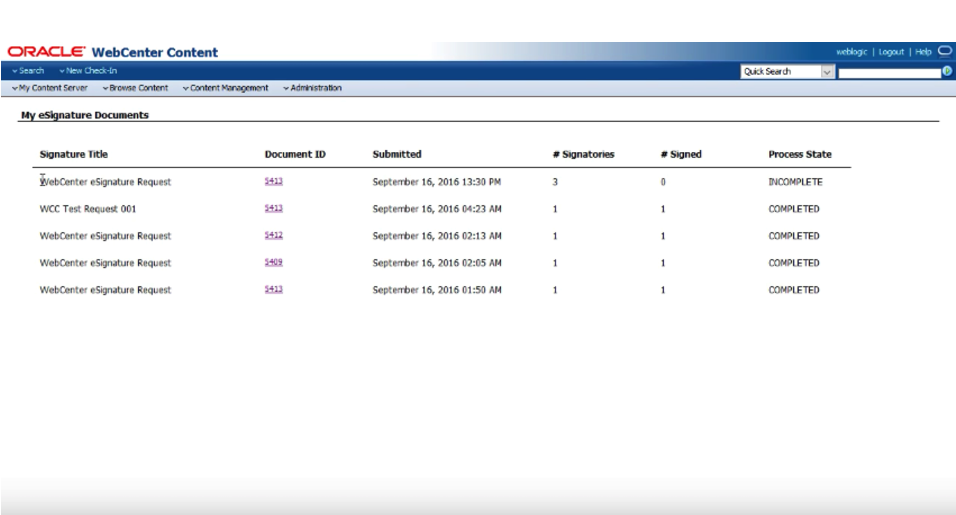Select the INCOMPLETE process state cell
Viewport: 956px width, 515px height.
pyautogui.click(x=796, y=182)
